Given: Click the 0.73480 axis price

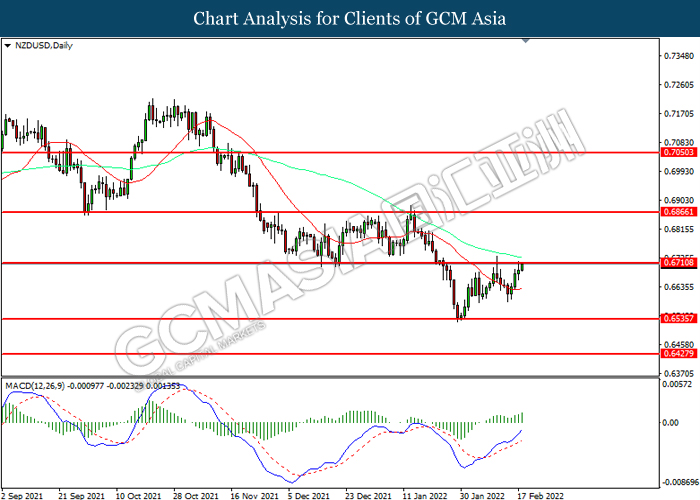Looking at the screenshot, I should (x=679, y=56).
